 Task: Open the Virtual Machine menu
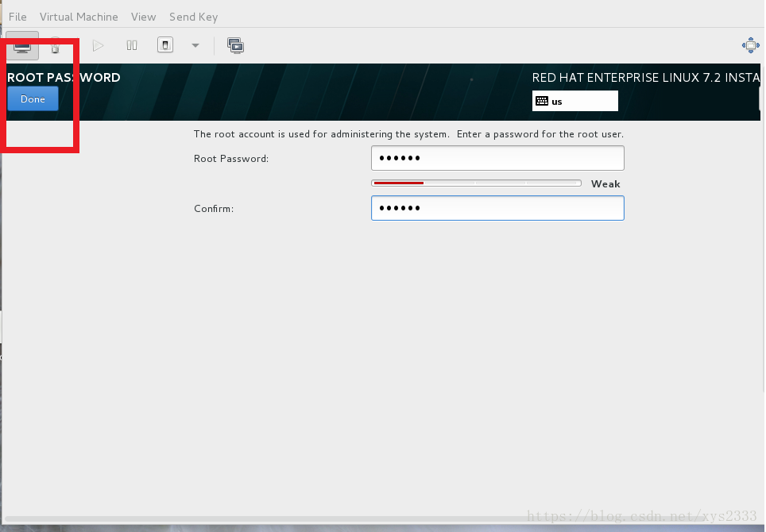79,17
